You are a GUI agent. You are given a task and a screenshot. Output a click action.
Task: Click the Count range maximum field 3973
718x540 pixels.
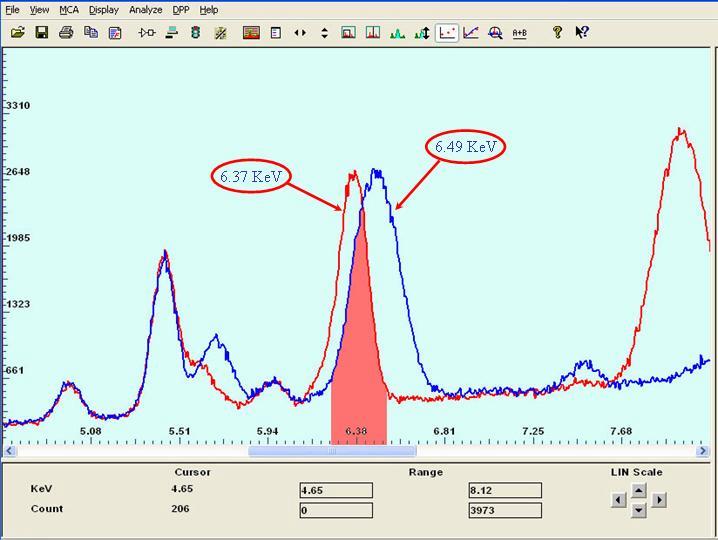click(x=505, y=510)
